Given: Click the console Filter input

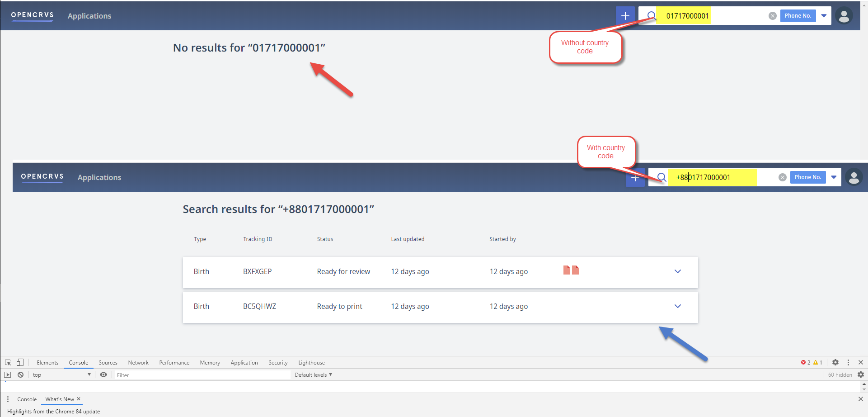Looking at the screenshot, I should [202, 375].
